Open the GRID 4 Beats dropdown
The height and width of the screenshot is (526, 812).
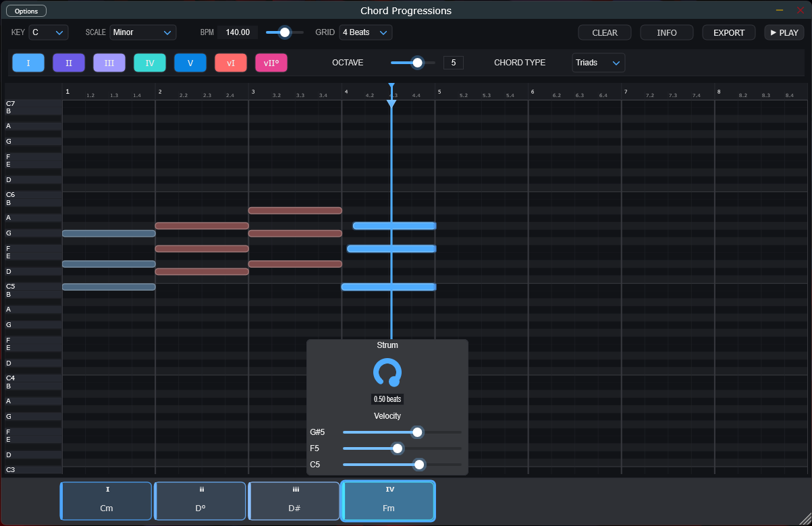point(365,32)
